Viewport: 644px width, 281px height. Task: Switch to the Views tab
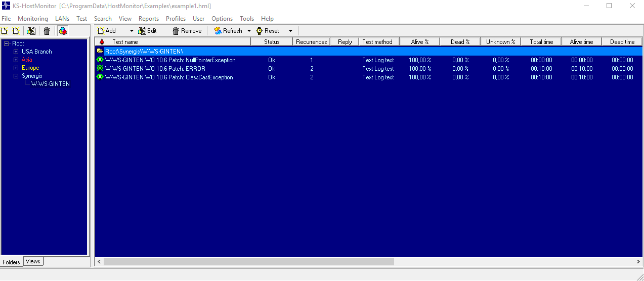pos(33,261)
